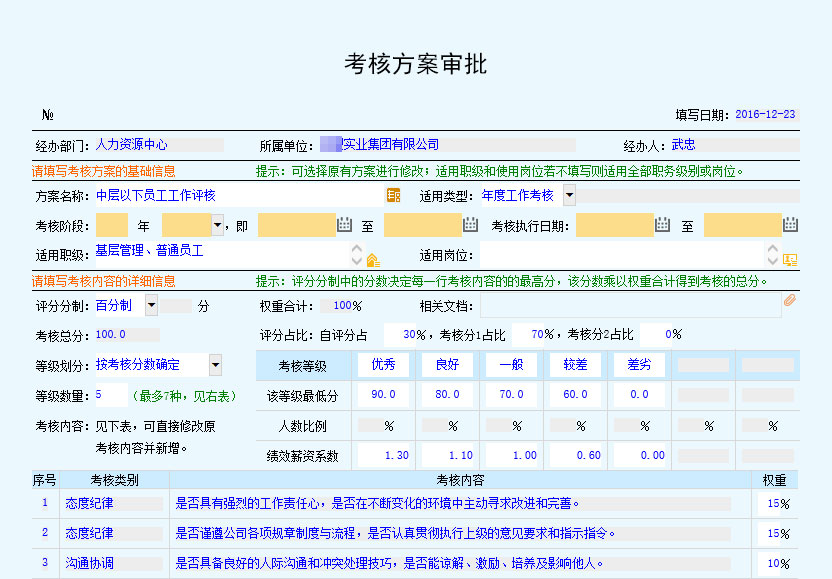
Task: Edit the 良好 grade name cell
Action: tap(447, 365)
